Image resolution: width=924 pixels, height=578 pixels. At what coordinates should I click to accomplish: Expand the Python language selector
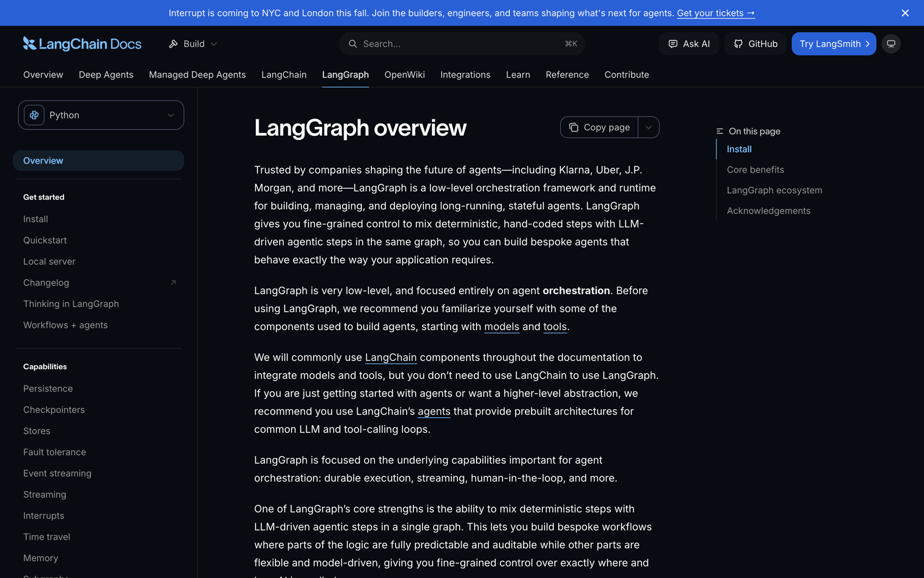click(x=101, y=115)
